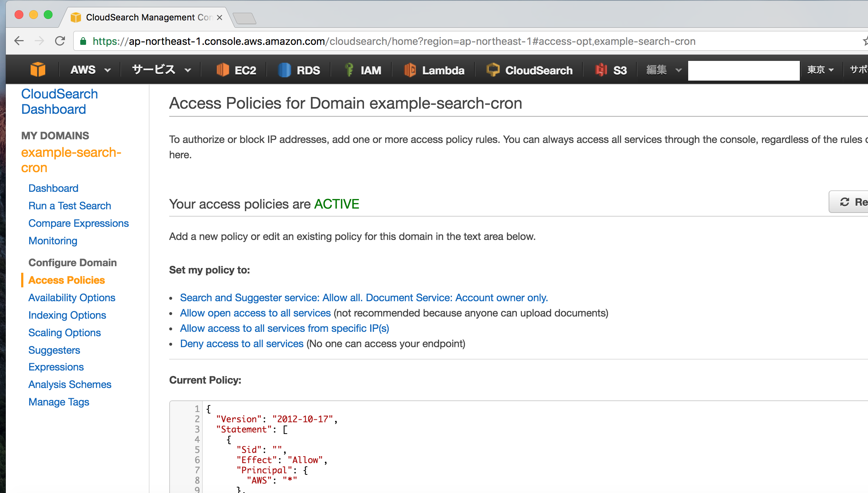The width and height of the screenshot is (868, 493).
Task: Open the CloudSearch Dashboard link
Action: [59, 101]
